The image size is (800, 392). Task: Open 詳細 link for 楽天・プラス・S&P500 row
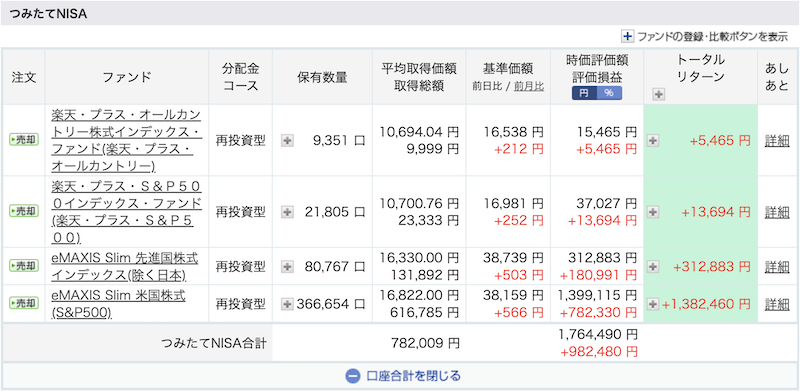coord(777,212)
